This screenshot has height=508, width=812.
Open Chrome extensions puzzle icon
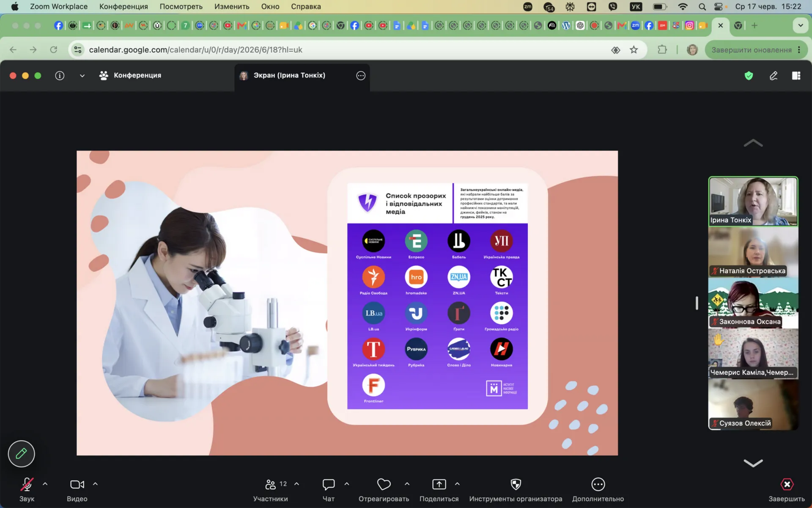coord(662,50)
